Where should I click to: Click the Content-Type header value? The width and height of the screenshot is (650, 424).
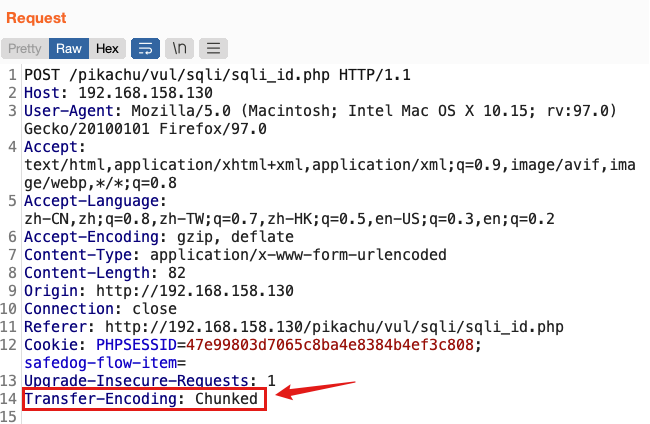pos(298,255)
